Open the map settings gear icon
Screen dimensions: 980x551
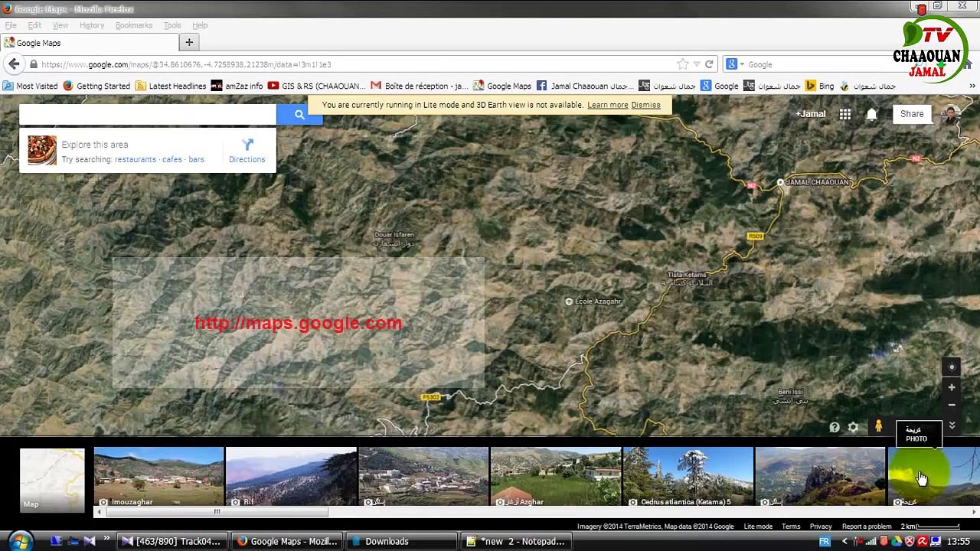(x=853, y=427)
